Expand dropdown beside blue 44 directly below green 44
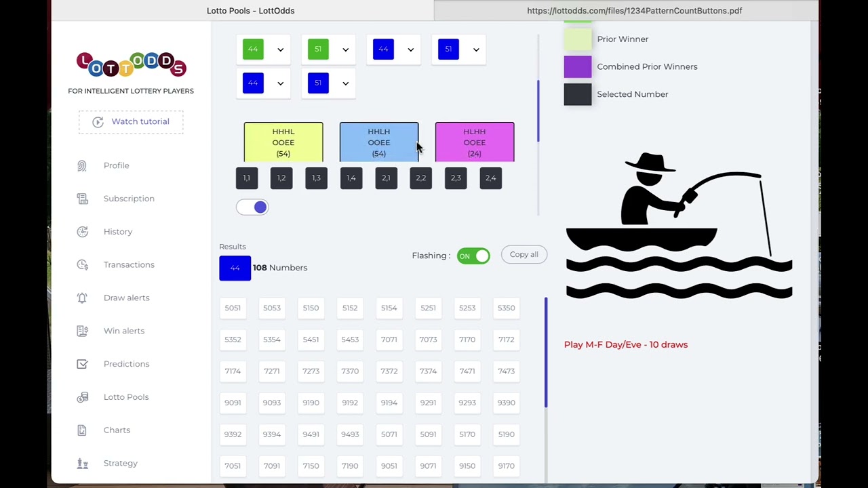The width and height of the screenshot is (868, 488). (x=280, y=83)
